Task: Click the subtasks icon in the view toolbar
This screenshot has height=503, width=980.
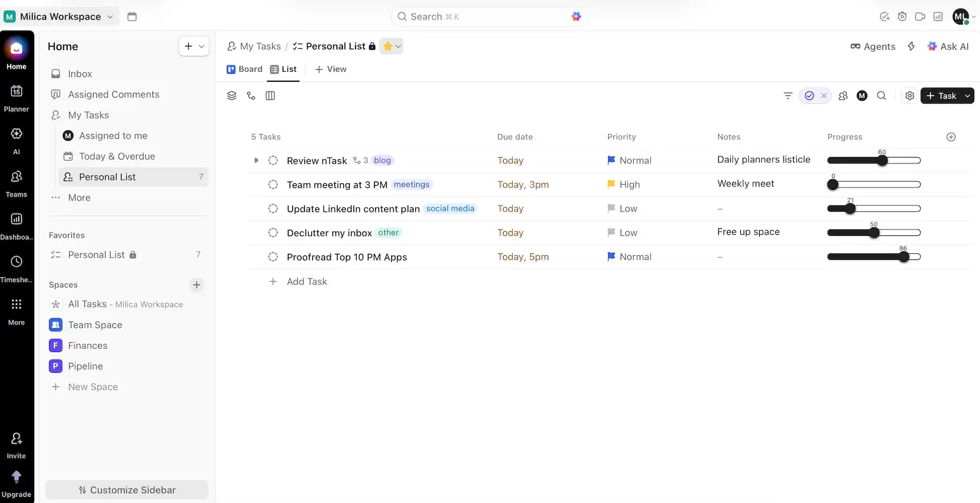Action: pos(251,95)
